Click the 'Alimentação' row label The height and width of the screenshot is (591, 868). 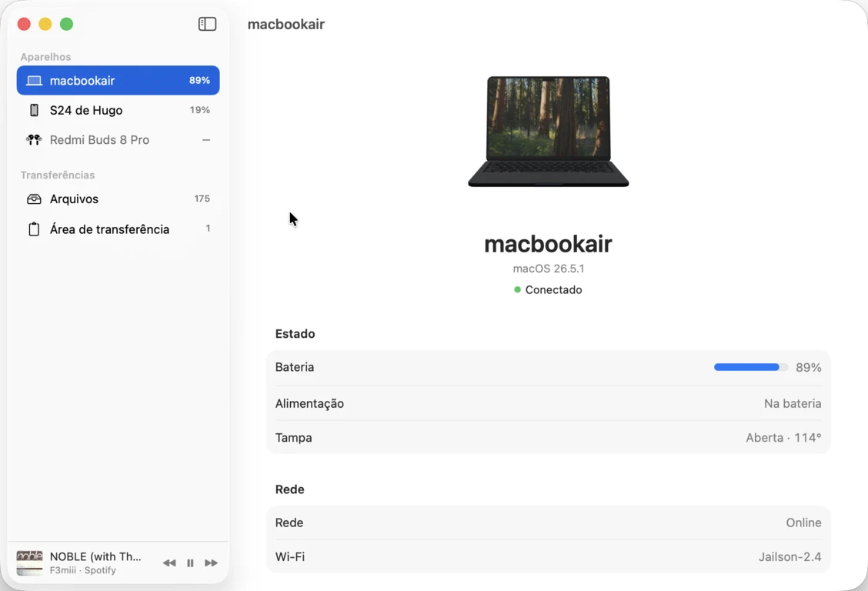point(309,403)
